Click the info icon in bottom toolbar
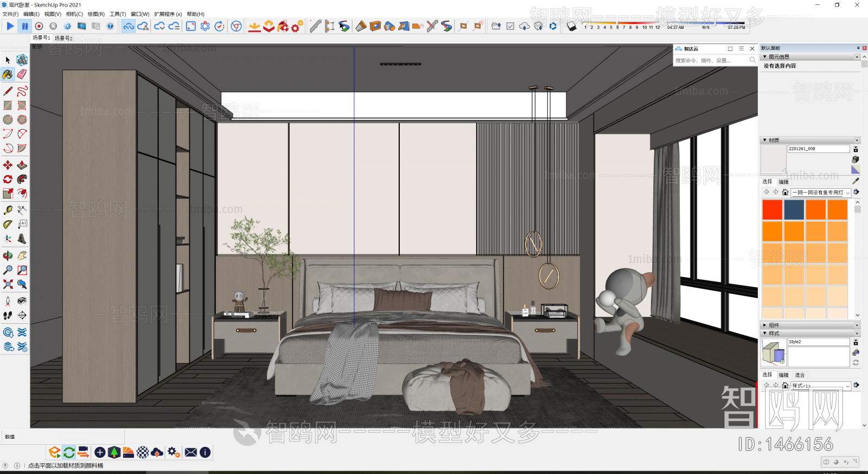 pyautogui.click(x=205, y=452)
